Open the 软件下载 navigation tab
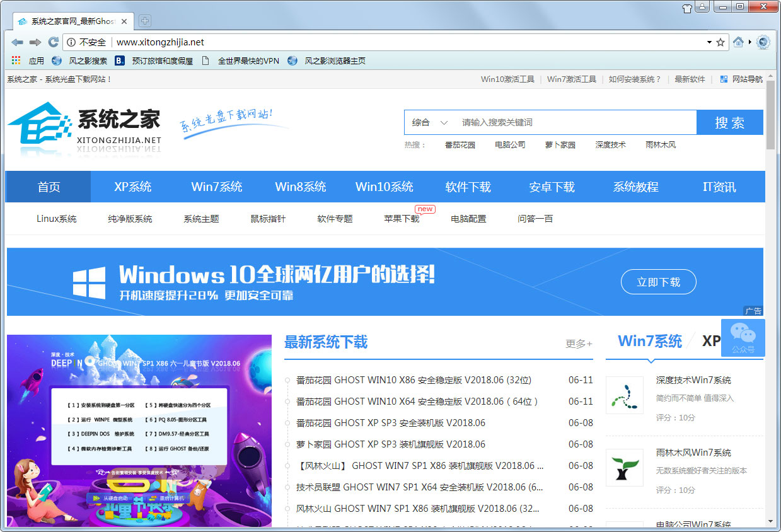Screen dimensions: 781x532 click(x=468, y=187)
